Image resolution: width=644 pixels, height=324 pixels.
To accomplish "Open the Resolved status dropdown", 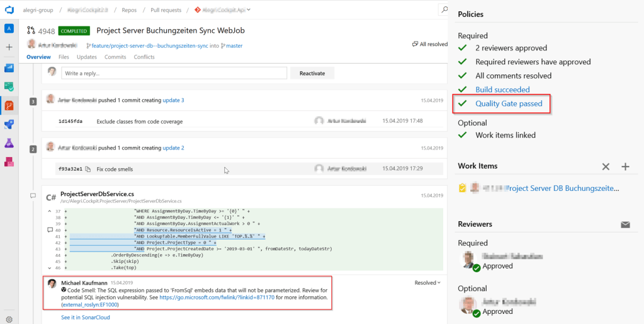I will [x=427, y=283].
